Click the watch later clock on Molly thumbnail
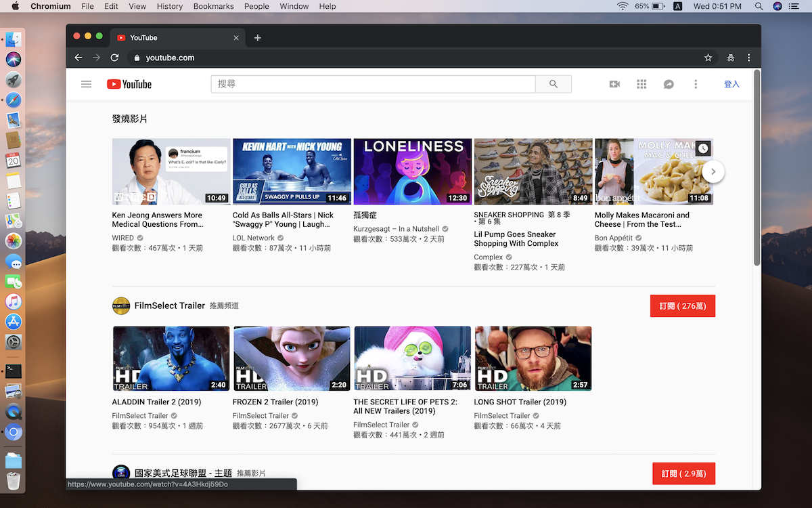 pos(703,148)
